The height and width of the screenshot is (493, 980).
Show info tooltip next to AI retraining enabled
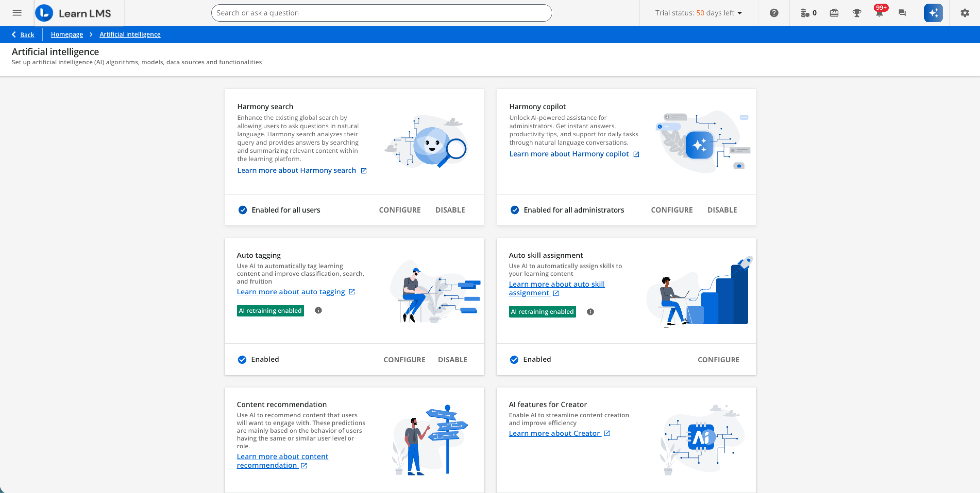318,310
